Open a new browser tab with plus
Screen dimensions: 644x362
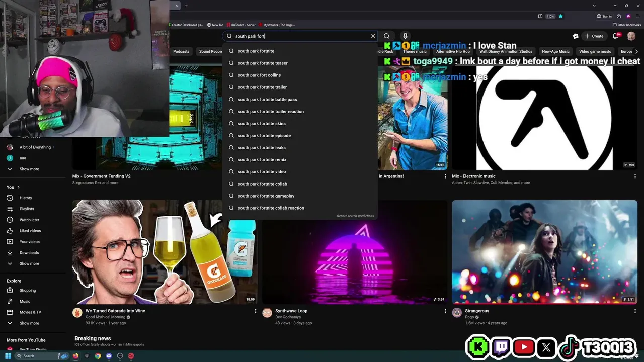pyautogui.click(x=186, y=6)
